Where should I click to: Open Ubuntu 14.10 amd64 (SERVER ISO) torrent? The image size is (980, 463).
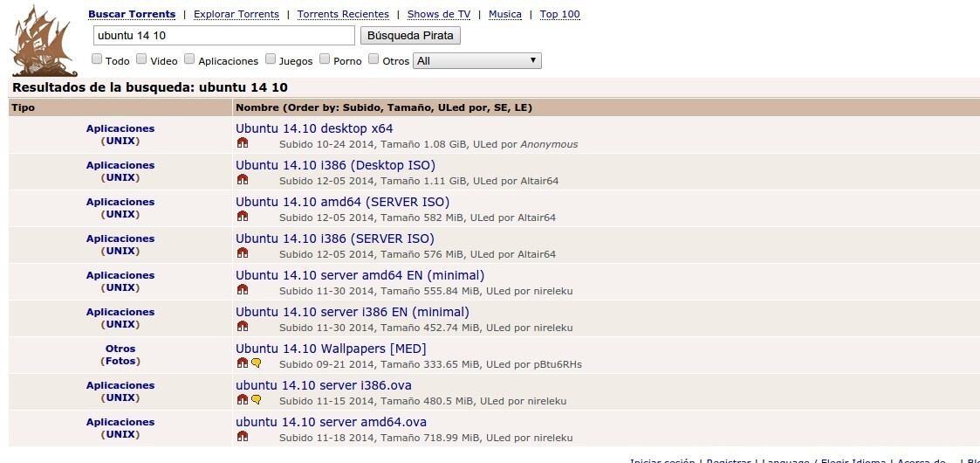pos(342,202)
